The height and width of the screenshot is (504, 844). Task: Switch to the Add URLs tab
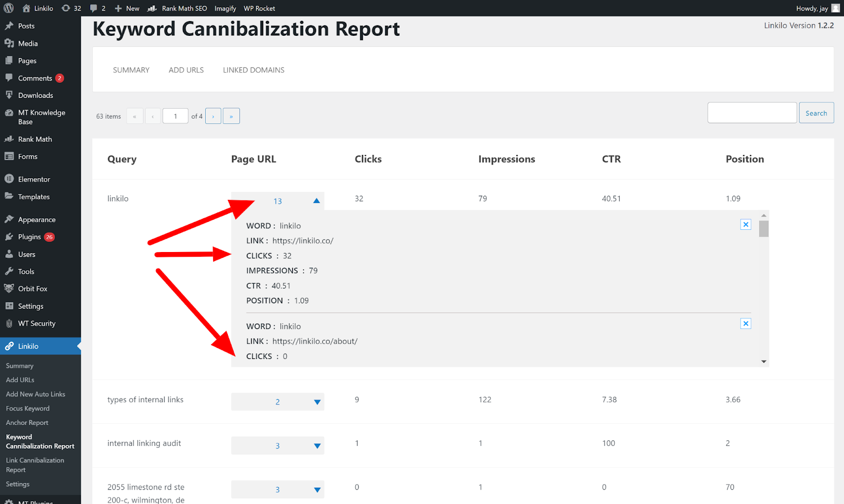point(186,70)
